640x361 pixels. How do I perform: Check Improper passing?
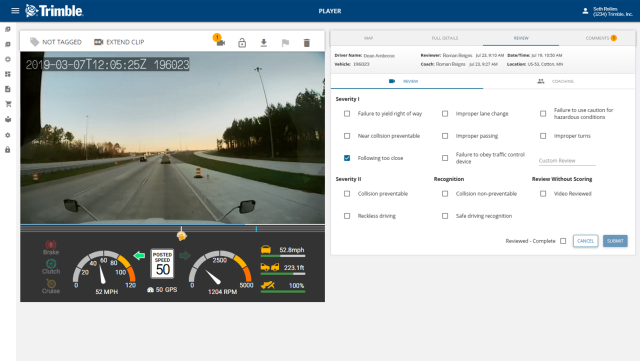(445, 136)
